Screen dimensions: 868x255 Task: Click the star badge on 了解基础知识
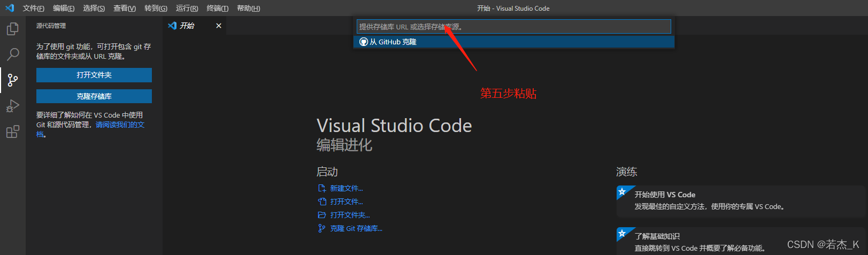pyautogui.click(x=622, y=233)
